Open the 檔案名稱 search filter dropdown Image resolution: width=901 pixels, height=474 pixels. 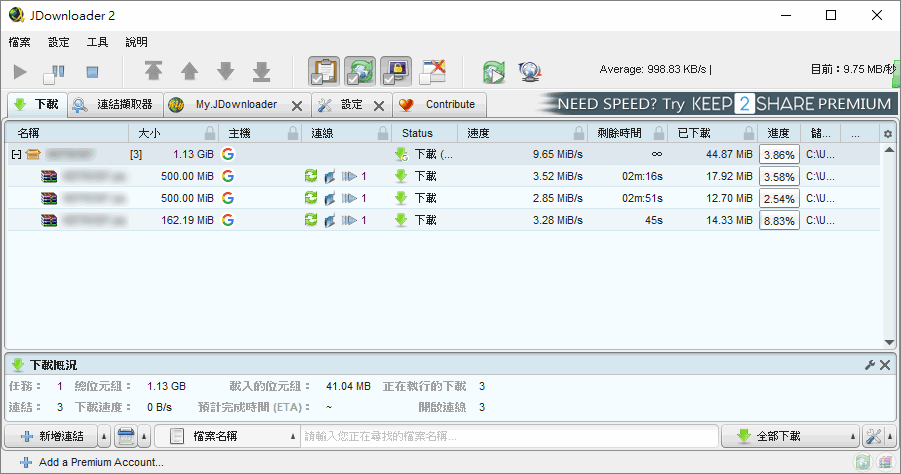[x=227, y=437]
